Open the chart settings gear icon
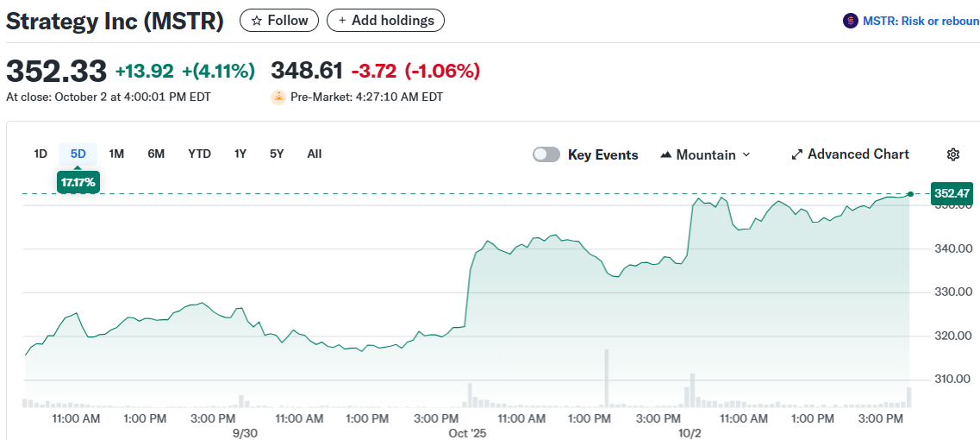The image size is (980, 440). tap(952, 154)
